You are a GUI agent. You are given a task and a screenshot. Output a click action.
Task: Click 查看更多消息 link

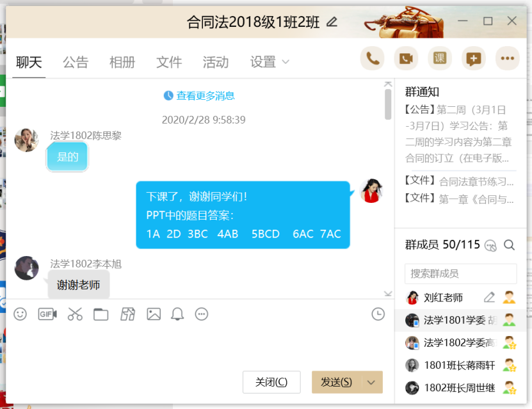206,96
